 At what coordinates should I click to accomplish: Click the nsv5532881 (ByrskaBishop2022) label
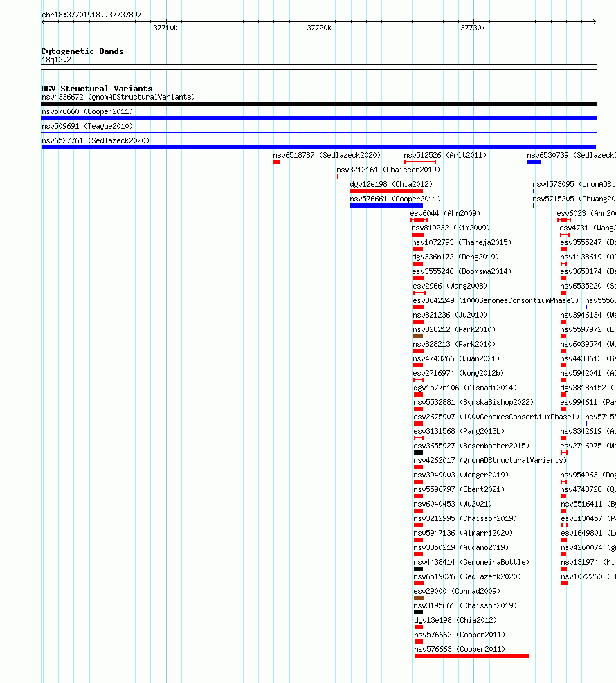pos(473,402)
